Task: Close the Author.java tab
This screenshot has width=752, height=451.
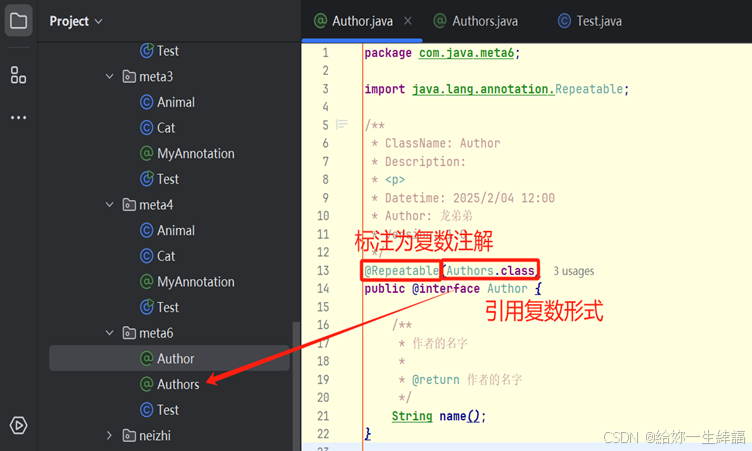Action: pos(408,21)
